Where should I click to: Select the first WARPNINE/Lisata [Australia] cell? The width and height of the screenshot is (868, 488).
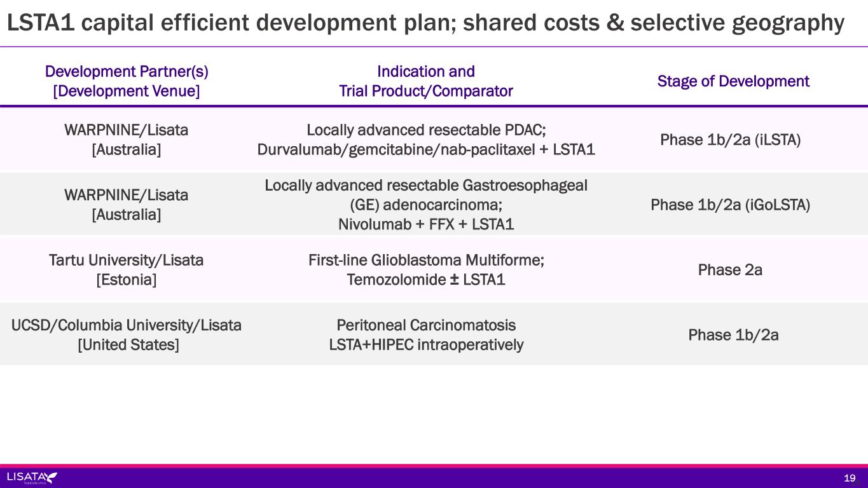pos(127,140)
